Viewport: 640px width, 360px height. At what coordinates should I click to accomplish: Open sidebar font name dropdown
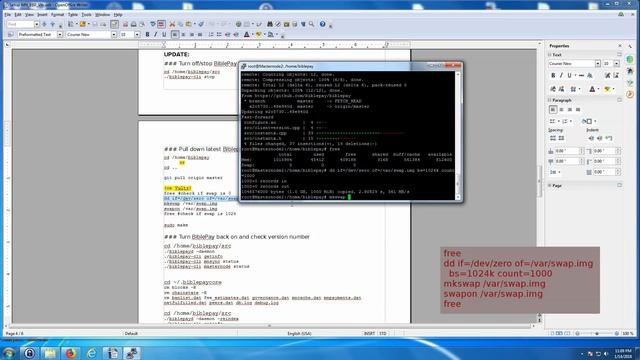point(598,64)
